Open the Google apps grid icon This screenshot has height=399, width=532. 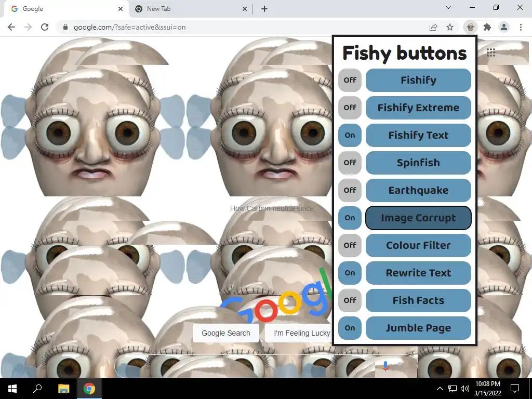coord(491,52)
